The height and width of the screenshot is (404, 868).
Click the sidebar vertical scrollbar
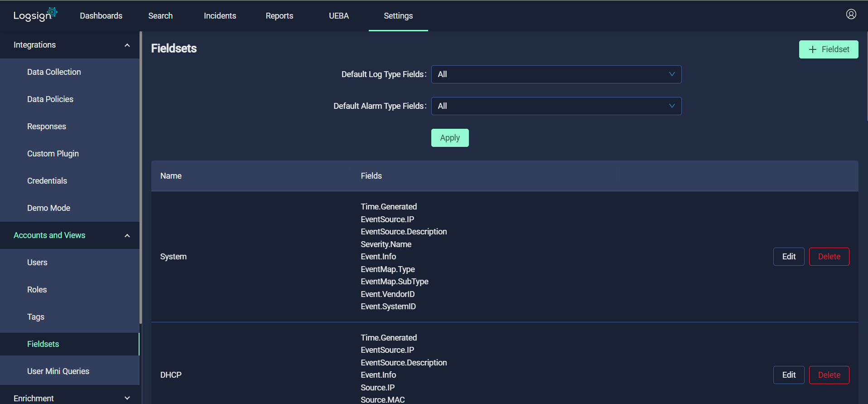pos(141,177)
